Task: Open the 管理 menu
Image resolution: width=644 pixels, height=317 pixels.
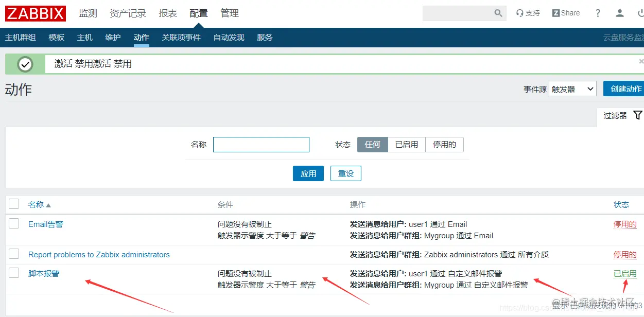Action: pos(230,13)
